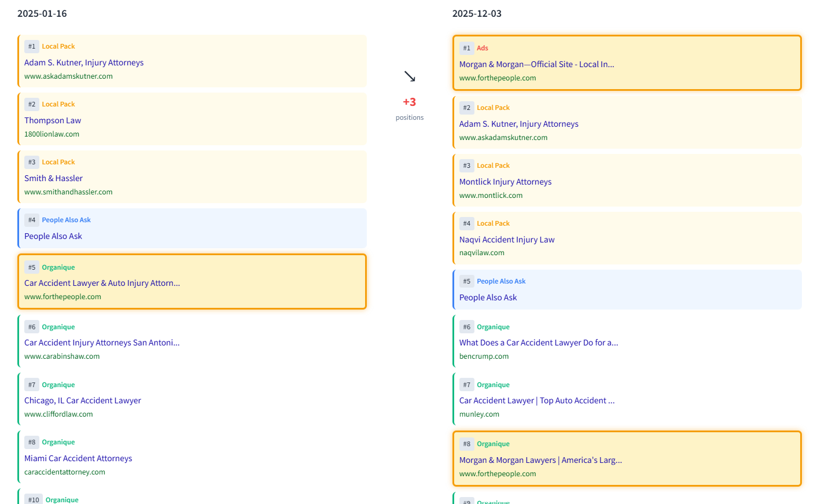Click the highlighted Morgan & Morgan ad card
The height and width of the screenshot is (504, 832).
[x=627, y=62]
